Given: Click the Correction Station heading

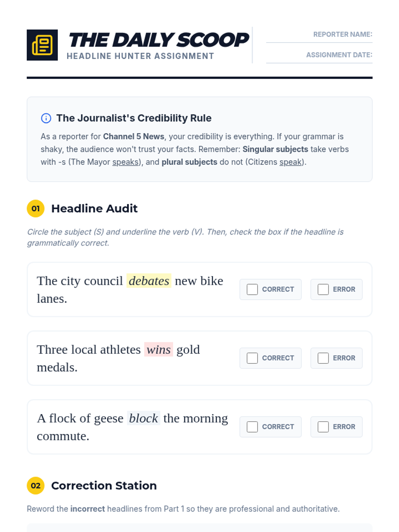Looking at the screenshot, I should pyautogui.click(x=104, y=485).
